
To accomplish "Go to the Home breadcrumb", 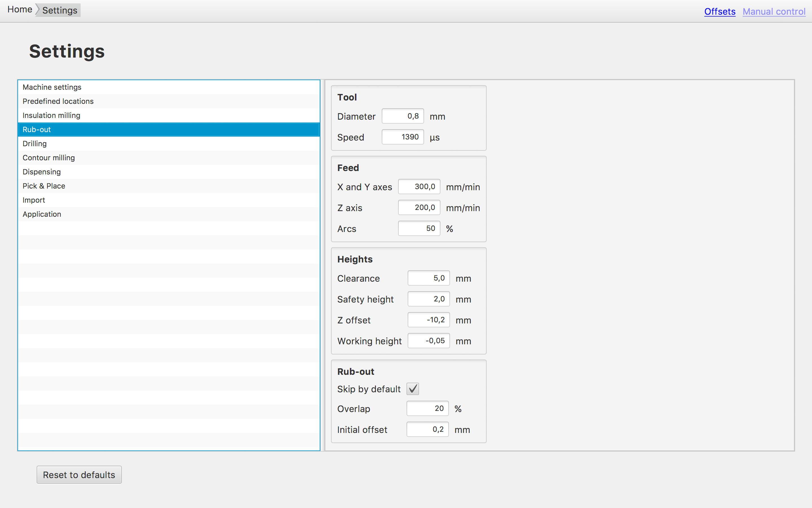I will pos(20,10).
